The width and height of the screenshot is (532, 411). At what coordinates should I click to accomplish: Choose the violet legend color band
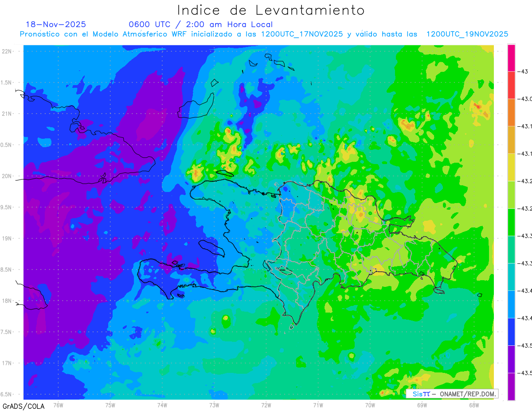point(511,359)
